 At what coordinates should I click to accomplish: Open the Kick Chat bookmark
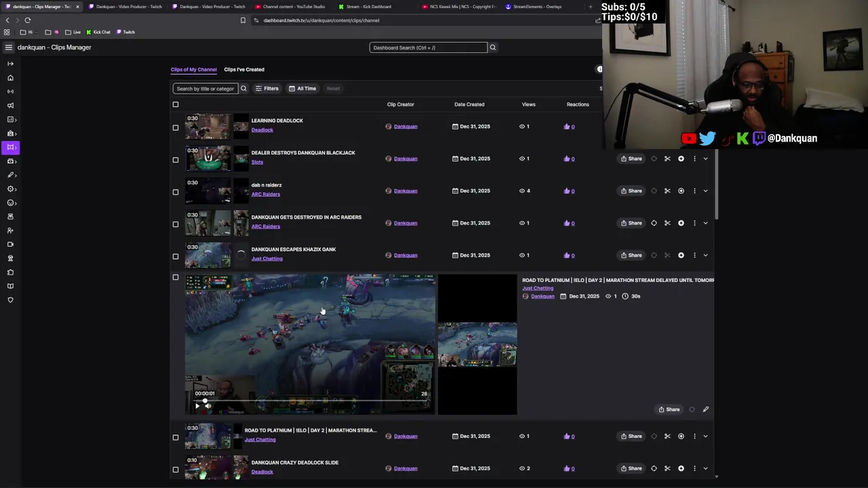pos(98,32)
